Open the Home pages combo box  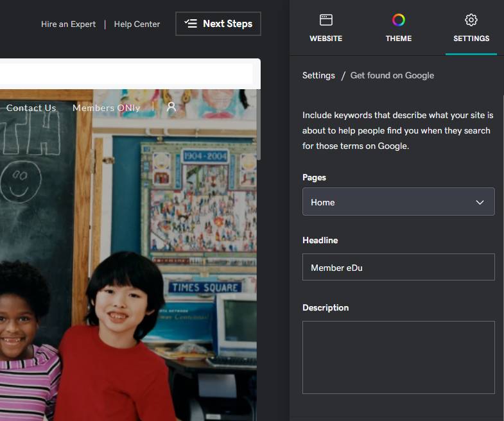399,202
